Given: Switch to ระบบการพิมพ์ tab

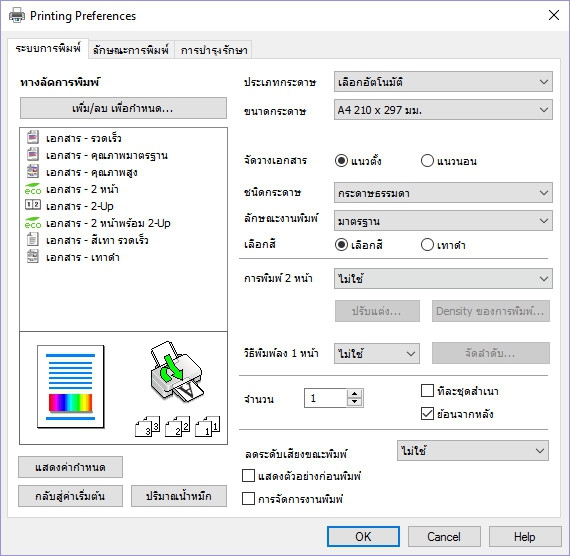Looking at the screenshot, I should point(48,48).
